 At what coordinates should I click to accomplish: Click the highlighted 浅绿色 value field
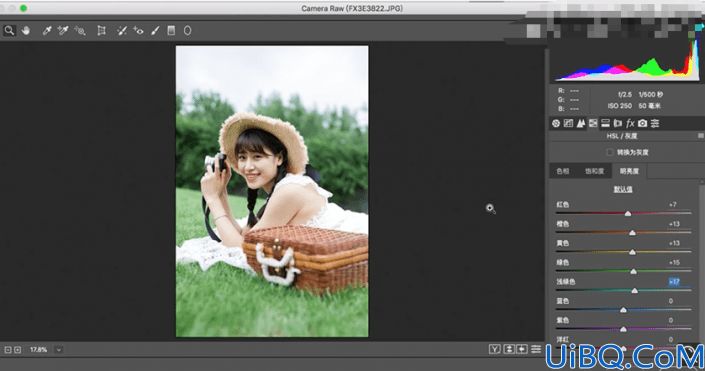click(674, 282)
